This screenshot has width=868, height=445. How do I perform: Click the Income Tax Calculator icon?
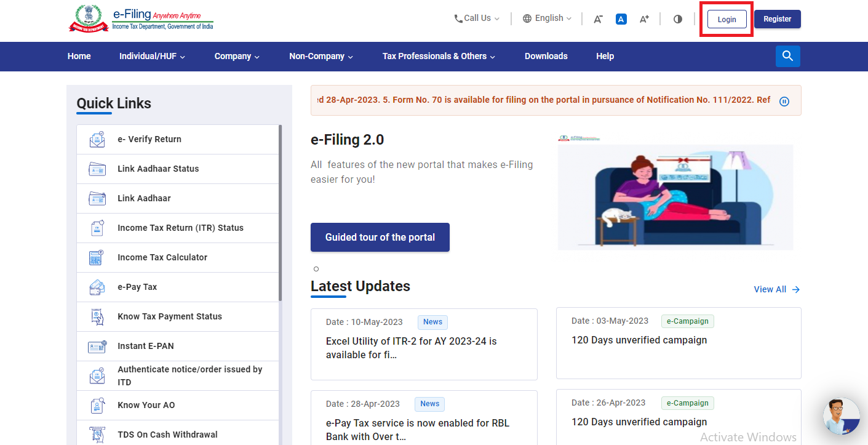click(x=97, y=257)
